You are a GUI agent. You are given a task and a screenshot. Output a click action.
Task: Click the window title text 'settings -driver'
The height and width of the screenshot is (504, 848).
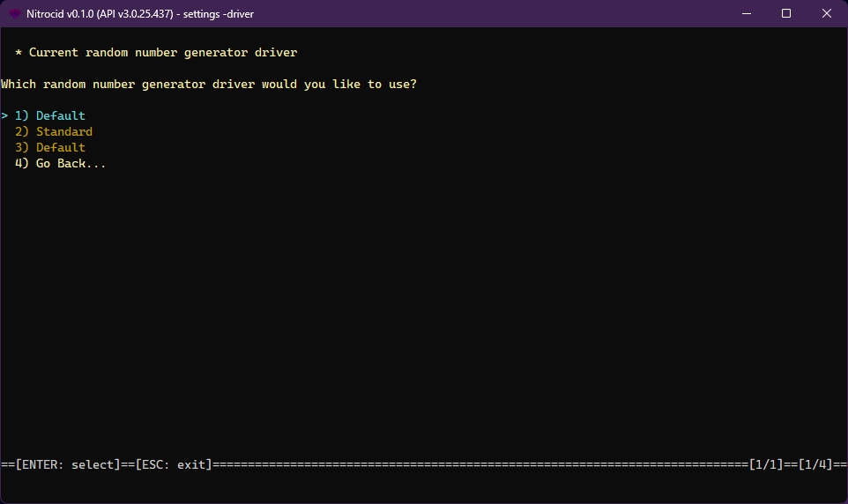click(x=219, y=14)
